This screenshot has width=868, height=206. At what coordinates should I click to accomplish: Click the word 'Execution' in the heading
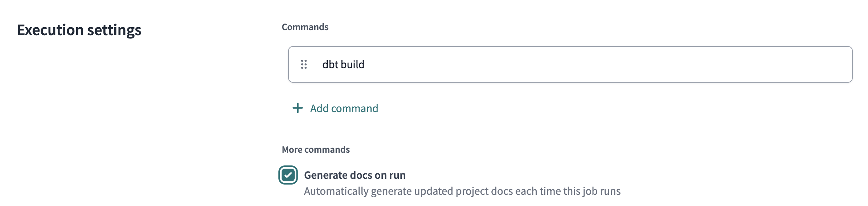(x=50, y=30)
